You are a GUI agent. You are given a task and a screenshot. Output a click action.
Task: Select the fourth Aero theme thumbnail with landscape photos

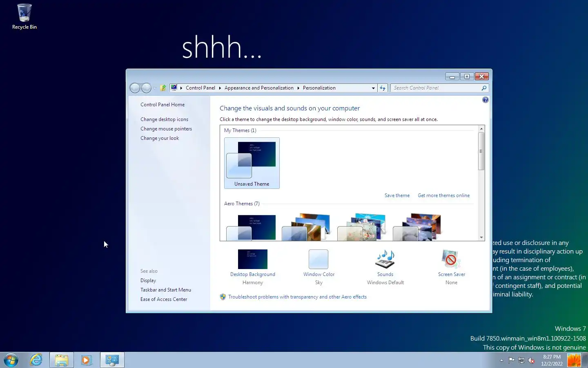[x=418, y=227]
